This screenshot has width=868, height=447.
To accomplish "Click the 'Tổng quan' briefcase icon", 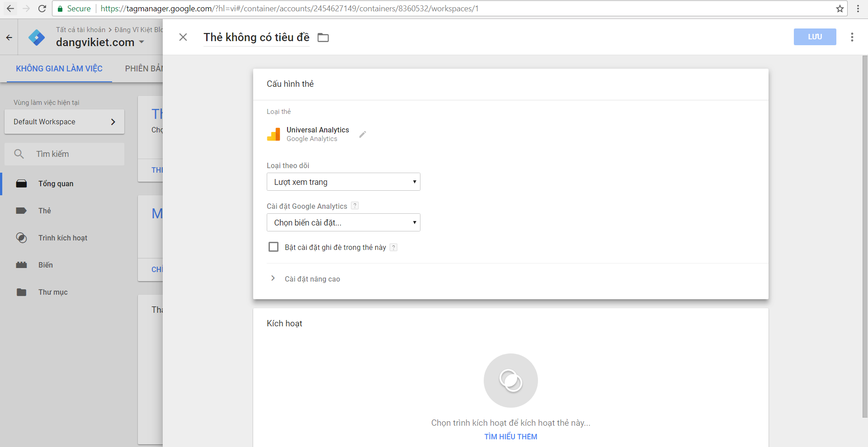I will click(21, 184).
